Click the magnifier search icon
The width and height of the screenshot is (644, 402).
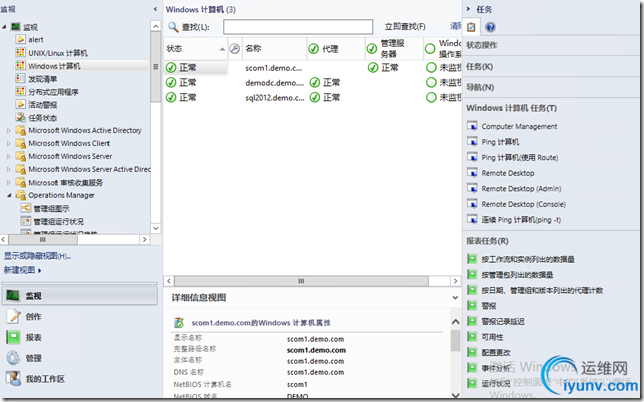coord(173,27)
